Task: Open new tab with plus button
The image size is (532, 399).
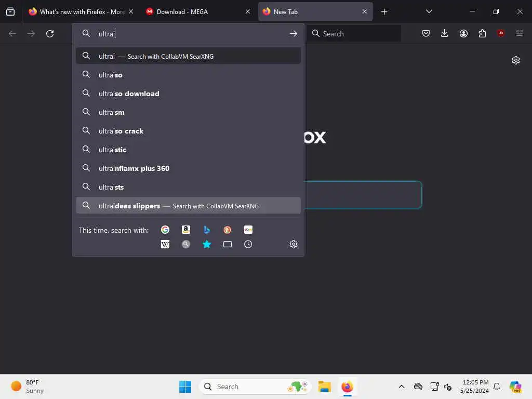Action: pyautogui.click(x=384, y=12)
